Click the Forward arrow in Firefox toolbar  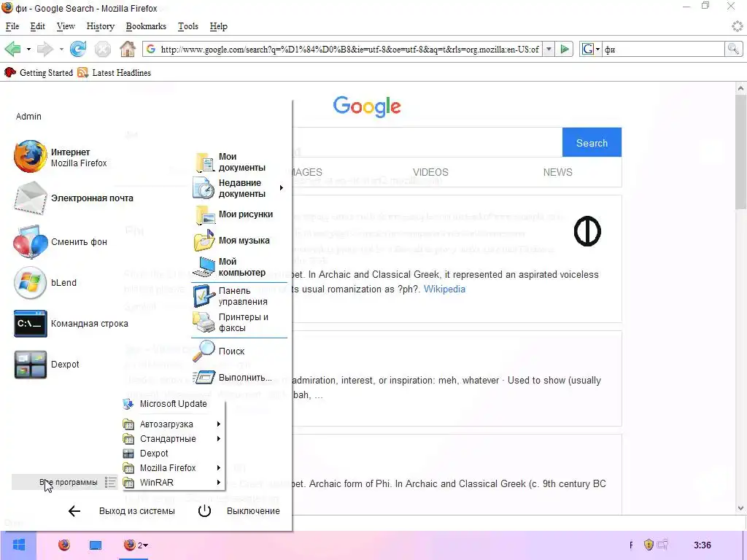pyautogui.click(x=44, y=49)
